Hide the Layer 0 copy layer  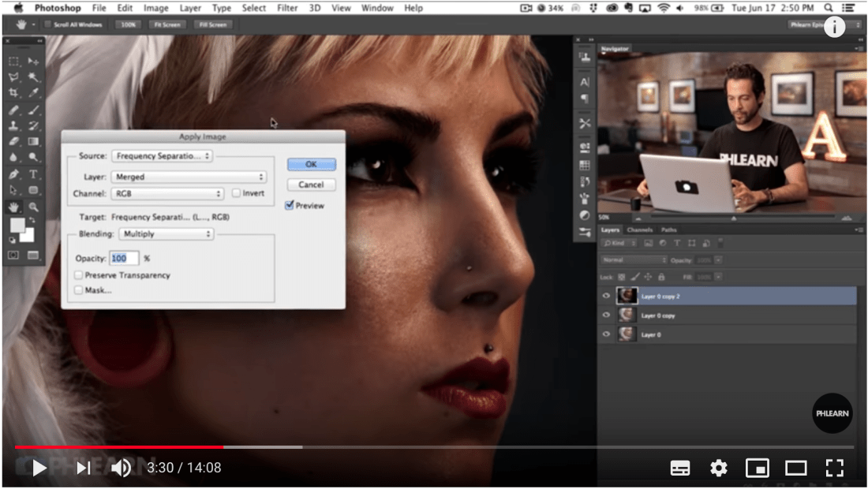point(604,315)
